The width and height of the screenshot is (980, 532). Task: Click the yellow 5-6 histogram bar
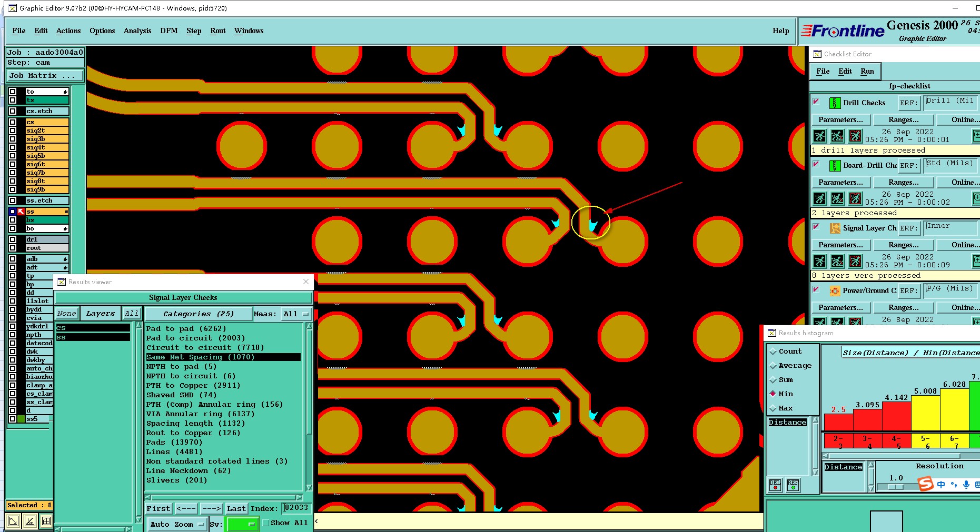[x=925, y=413]
